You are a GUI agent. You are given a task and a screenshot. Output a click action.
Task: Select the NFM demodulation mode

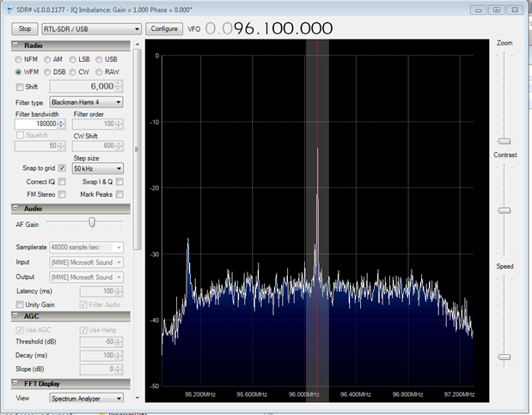(20, 59)
